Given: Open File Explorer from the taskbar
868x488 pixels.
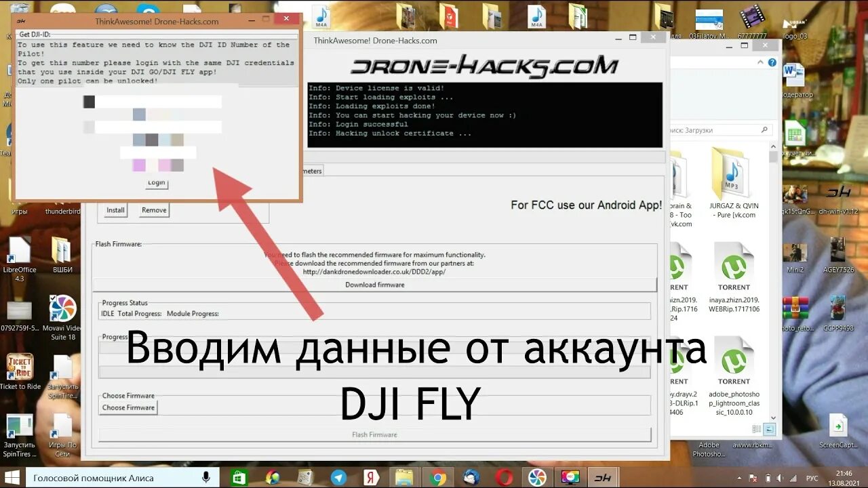Looking at the screenshot, I should pos(403,478).
